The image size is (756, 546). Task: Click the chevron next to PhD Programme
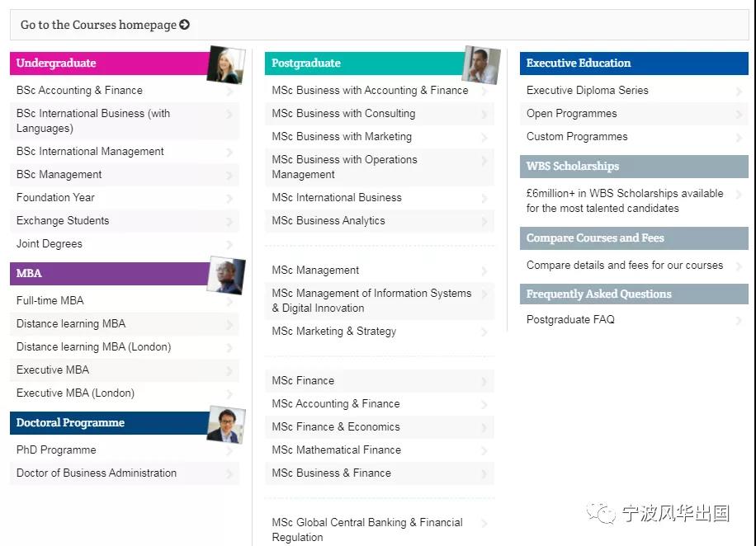(229, 451)
